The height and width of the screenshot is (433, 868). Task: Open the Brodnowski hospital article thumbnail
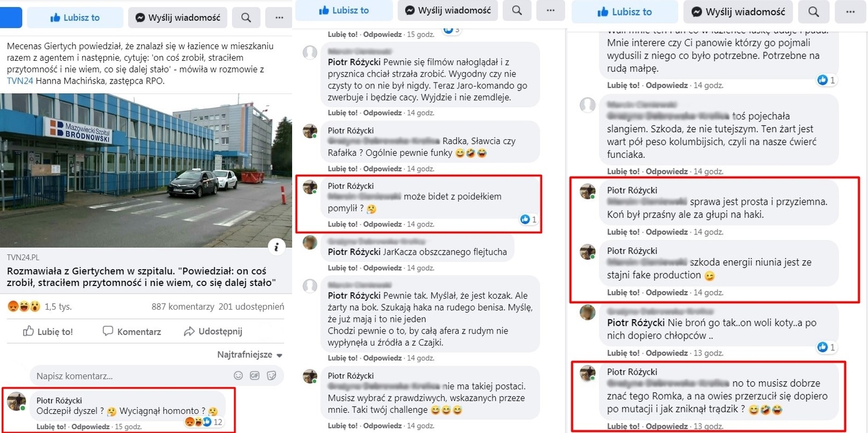click(146, 170)
